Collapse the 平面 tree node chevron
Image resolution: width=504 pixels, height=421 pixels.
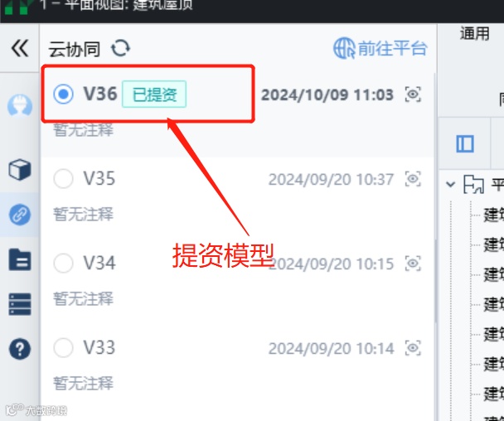(451, 184)
